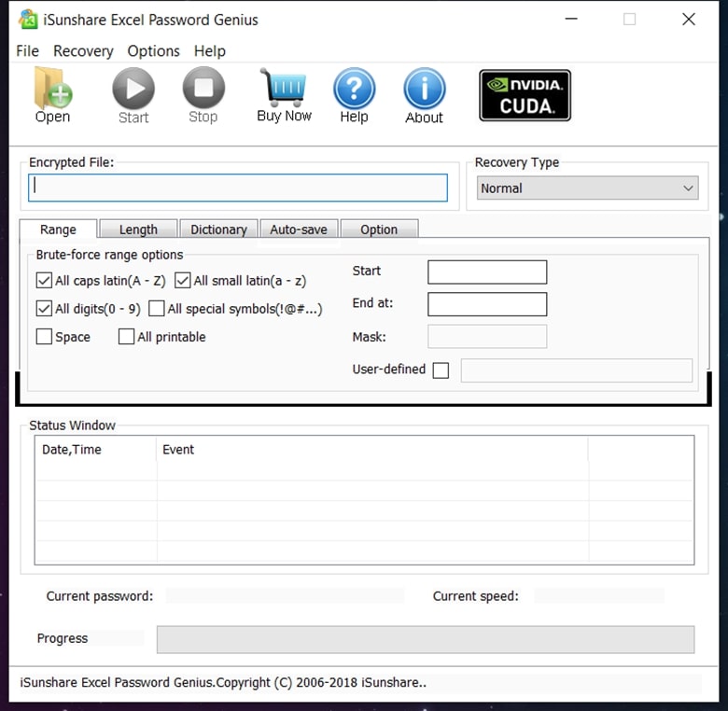Switch to the Auto-save tab

click(299, 230)
